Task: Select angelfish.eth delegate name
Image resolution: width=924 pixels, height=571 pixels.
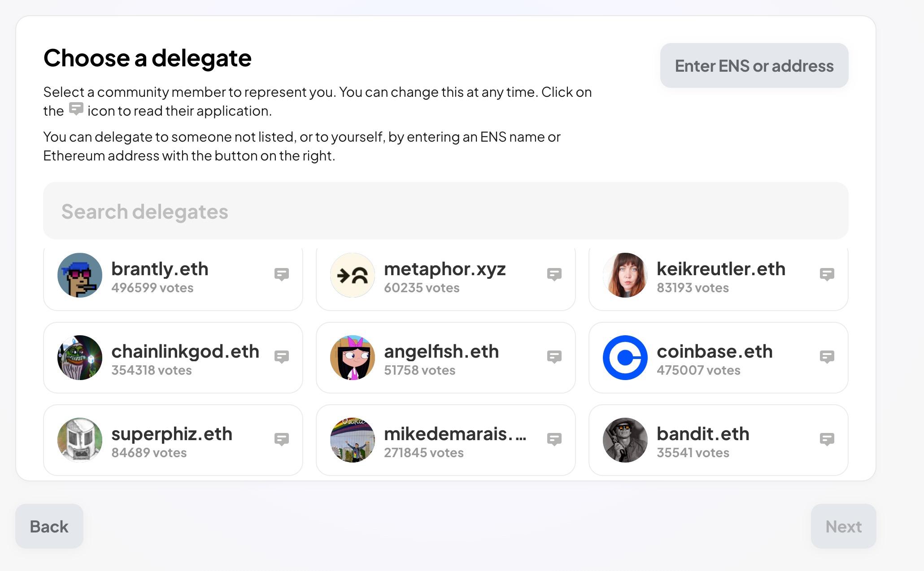Action: point(441,352)
